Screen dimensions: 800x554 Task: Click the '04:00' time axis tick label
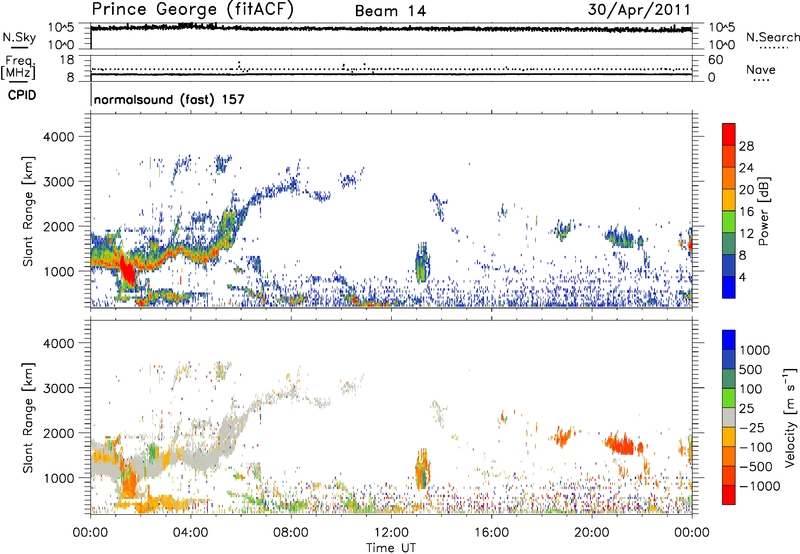pos(191,533)
